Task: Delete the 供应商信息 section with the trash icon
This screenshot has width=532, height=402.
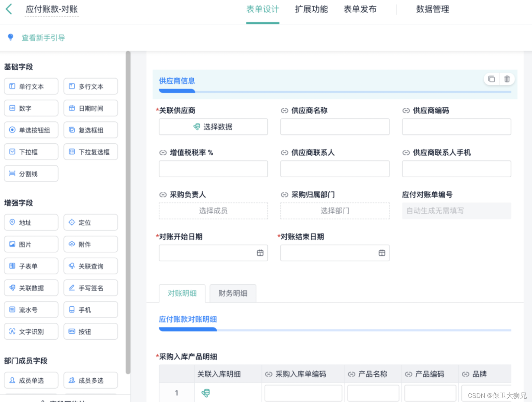Action: click(x=507, y=79)
